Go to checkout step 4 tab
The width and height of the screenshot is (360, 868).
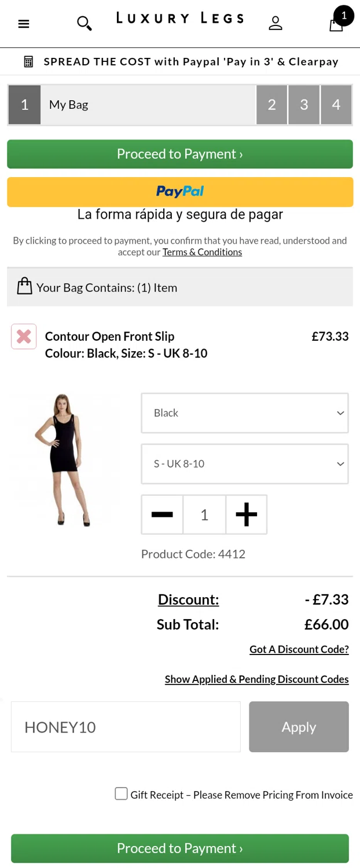click(336, 105)
